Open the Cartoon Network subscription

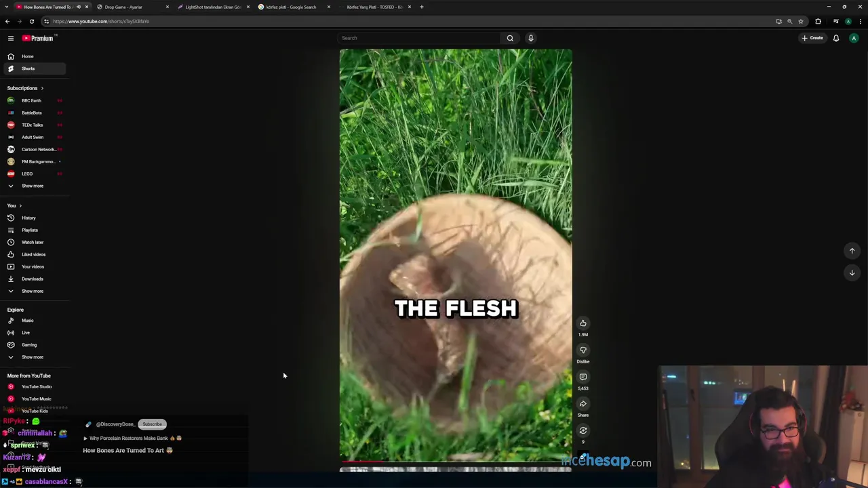pos(33,149)
